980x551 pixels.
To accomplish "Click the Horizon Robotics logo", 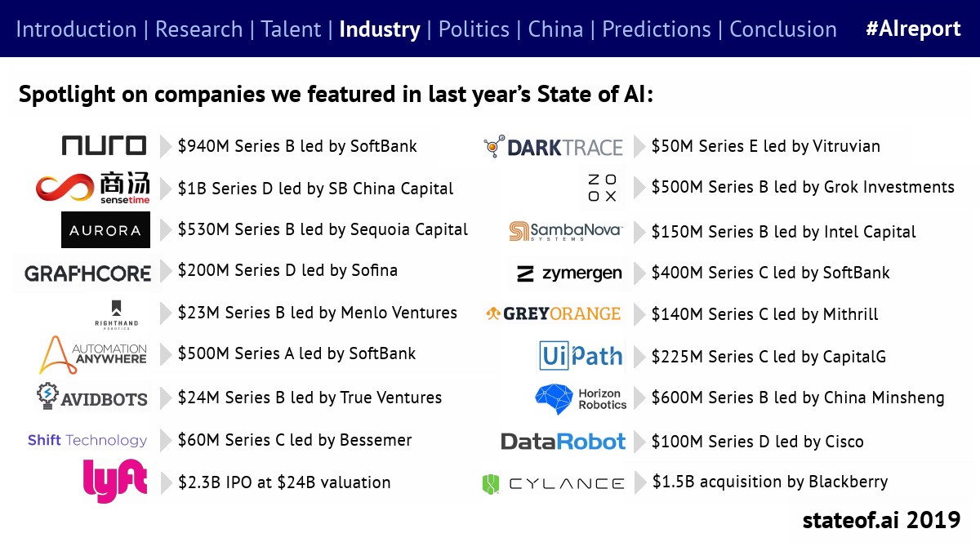I will click(x=581, y=398).
